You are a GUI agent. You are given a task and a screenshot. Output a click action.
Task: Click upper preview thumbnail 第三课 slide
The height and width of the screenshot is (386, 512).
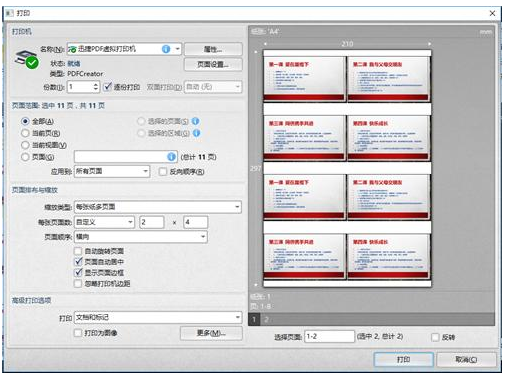coord(304,138)
